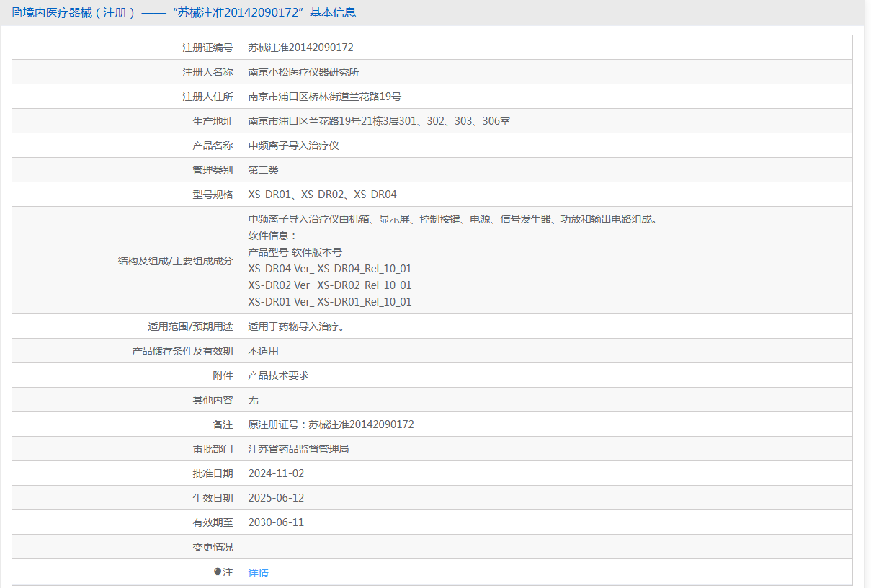Open the 详情 link

pos(258,573)
